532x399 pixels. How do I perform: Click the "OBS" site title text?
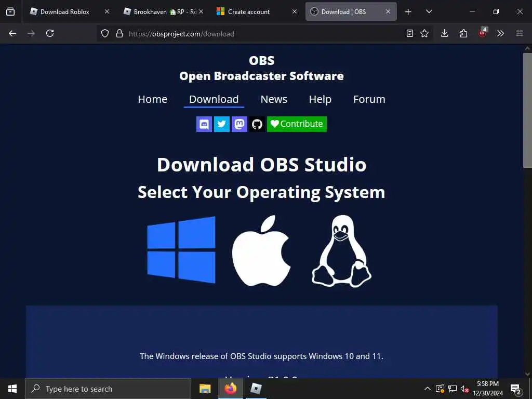tap(262, 61)
